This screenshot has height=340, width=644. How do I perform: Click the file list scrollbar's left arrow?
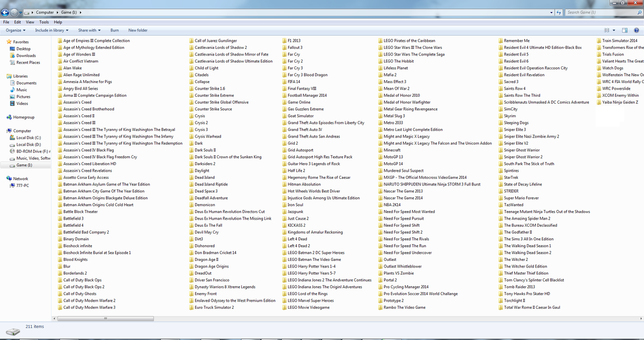click(x=55, y=319)
